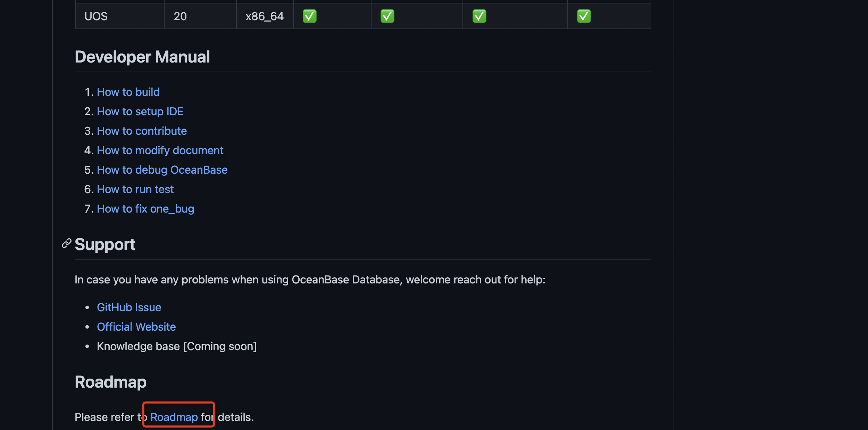Viewport: 868px width, 430px height.
Task: Click the Support section heading
Action: 105,245
